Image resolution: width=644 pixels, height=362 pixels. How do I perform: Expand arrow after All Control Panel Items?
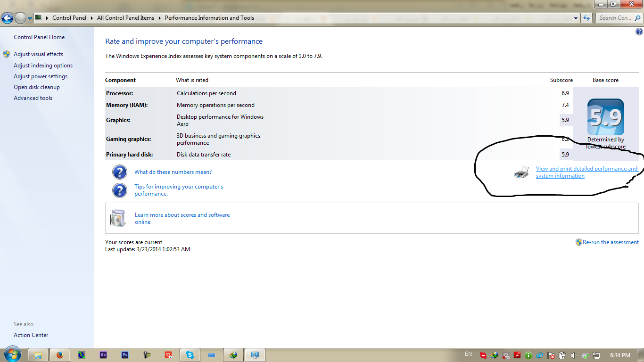[160, 18]
